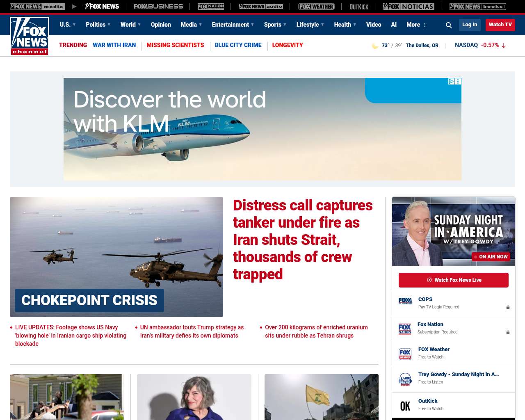
Task: Open the KLM Discover the world ad
Action: coord(262,129)
